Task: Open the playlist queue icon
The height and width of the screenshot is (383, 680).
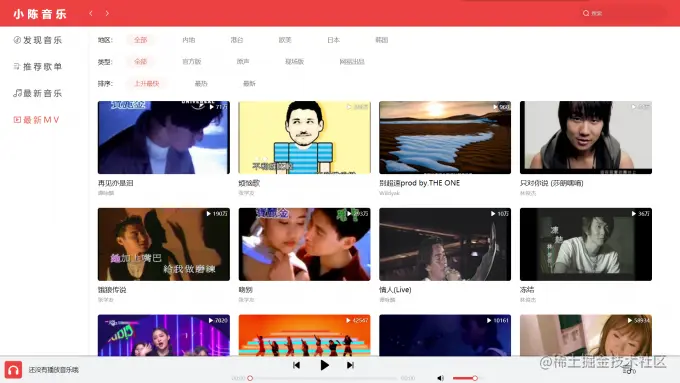Action: tap(629, 370)
